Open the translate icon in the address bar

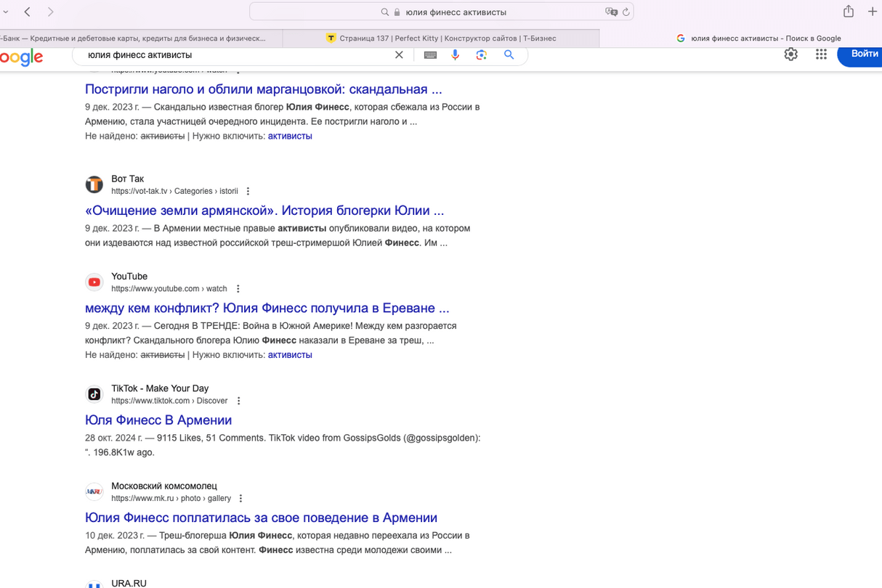pyautogui.click(x=611, y=12)
